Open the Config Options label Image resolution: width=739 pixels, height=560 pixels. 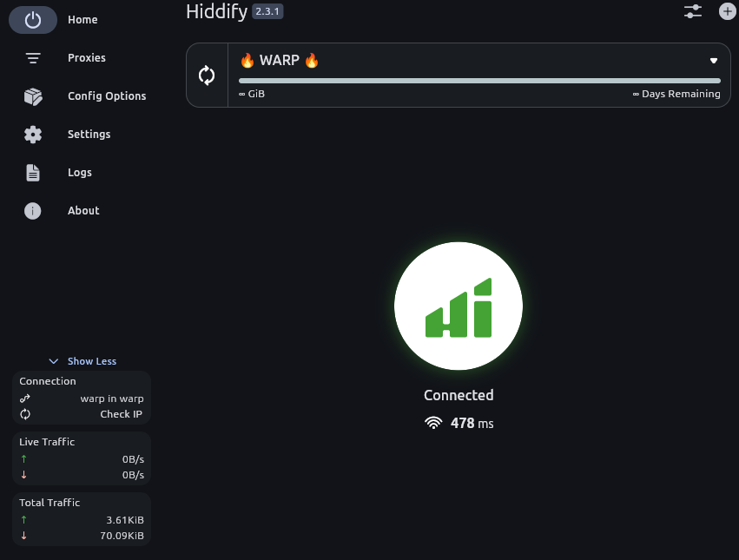click(x=107, y=96)
